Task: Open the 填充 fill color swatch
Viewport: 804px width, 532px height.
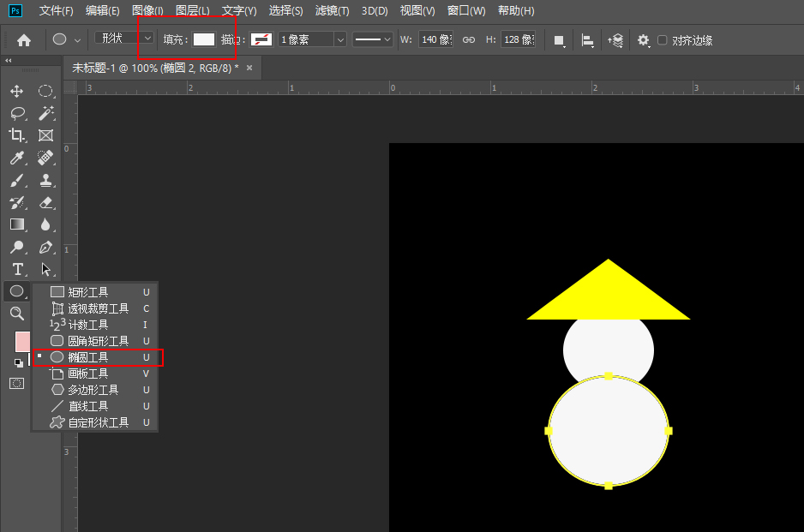Action: click(x=203, y=39)
